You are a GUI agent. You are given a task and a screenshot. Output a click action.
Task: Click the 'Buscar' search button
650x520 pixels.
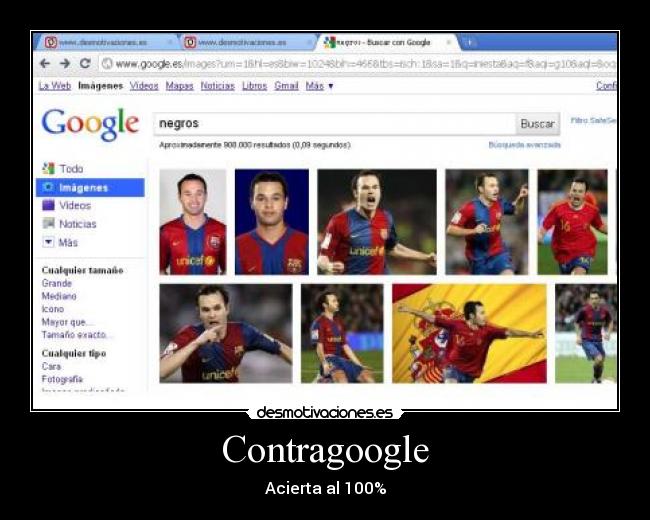click(x=538, y=124)
